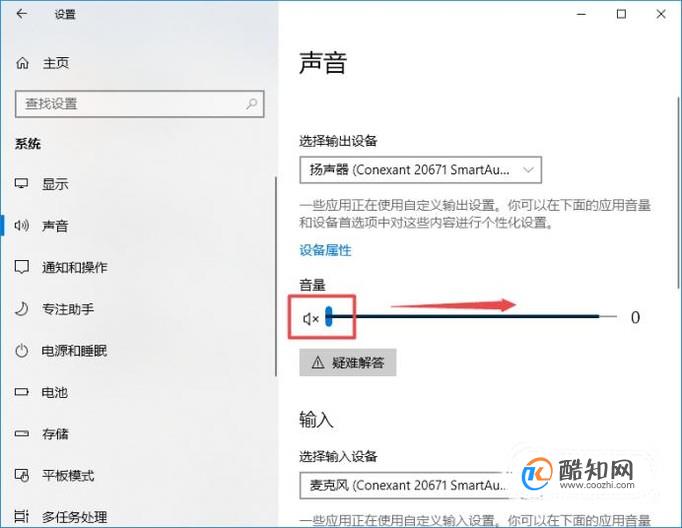This screenshot has height=528, width=682.
Task: Click the back arrow icon
Action: (21, 14)
